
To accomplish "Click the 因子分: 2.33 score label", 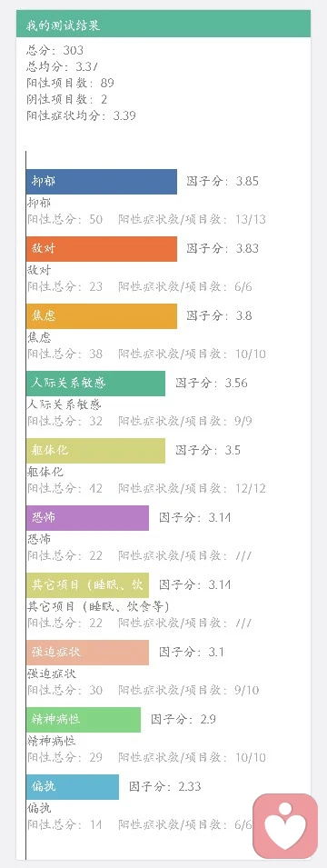I will click(165, 786).
